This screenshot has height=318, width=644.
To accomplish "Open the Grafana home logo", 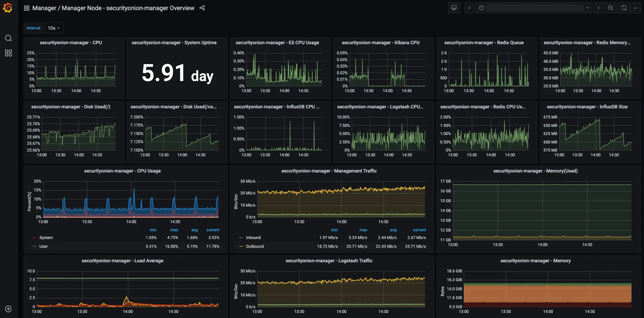I will [x=7, y=8].
